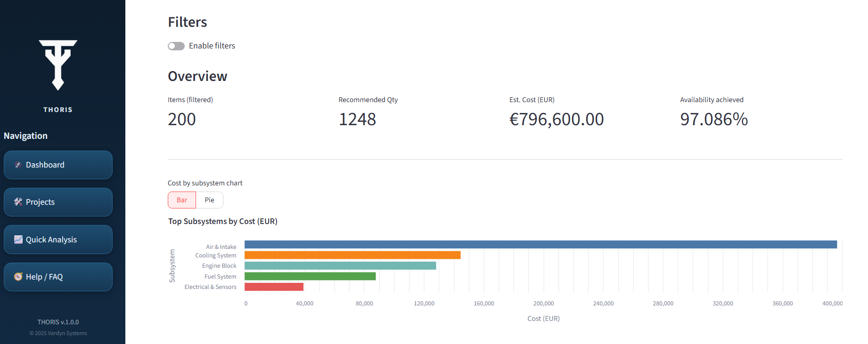
Task: Click the THORIS logo in sidebar
Action: 58,65
